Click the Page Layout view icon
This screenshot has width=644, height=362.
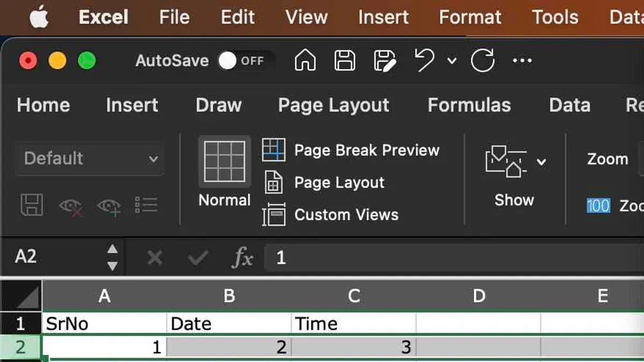pos(274,182)
